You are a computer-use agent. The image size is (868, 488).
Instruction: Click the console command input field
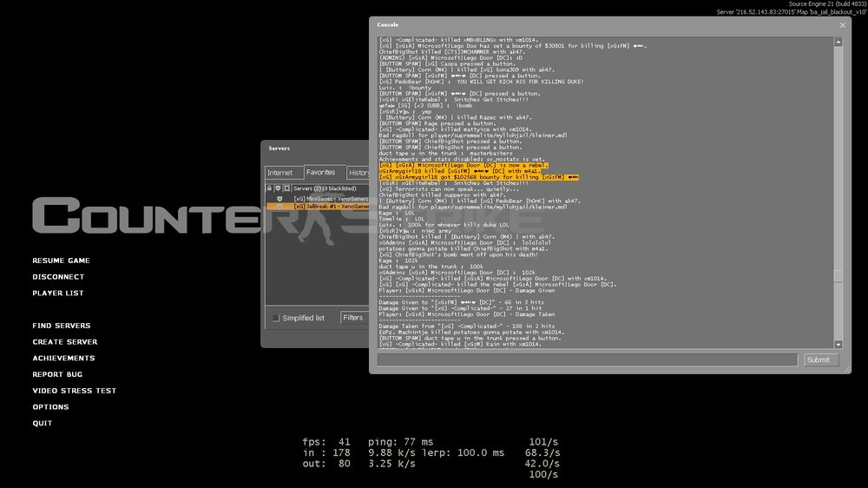588,359
